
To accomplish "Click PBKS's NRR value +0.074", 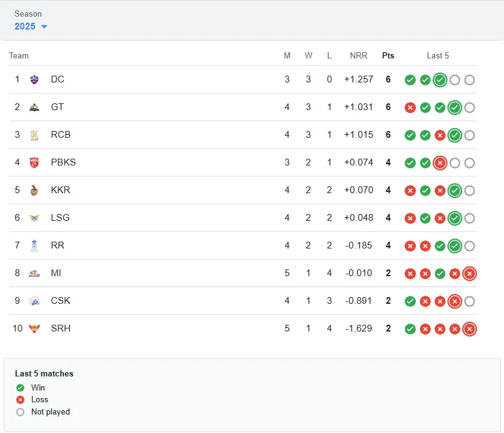I will (359, 162).
